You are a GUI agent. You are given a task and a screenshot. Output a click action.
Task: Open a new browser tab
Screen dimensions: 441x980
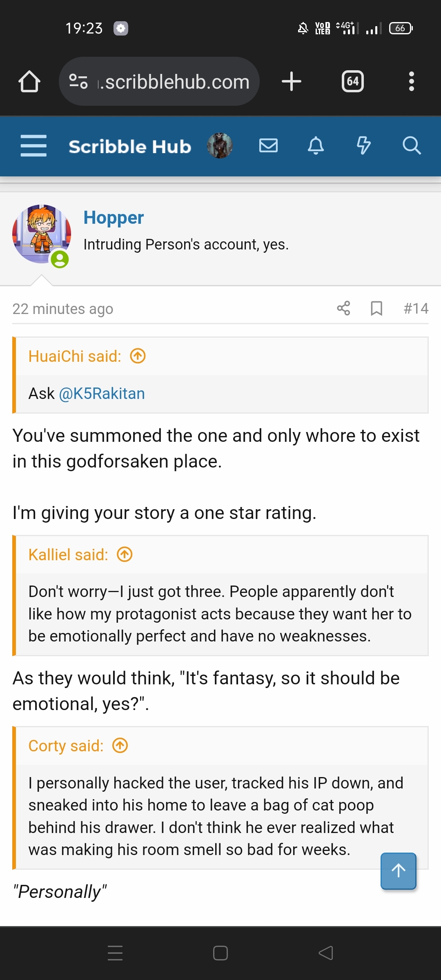(x=292, y=81)
